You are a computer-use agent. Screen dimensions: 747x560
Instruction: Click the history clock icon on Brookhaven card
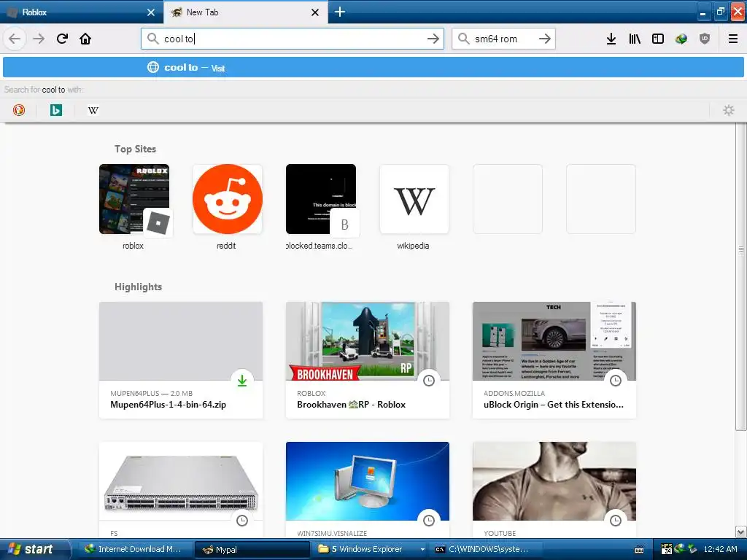point(429,381)
